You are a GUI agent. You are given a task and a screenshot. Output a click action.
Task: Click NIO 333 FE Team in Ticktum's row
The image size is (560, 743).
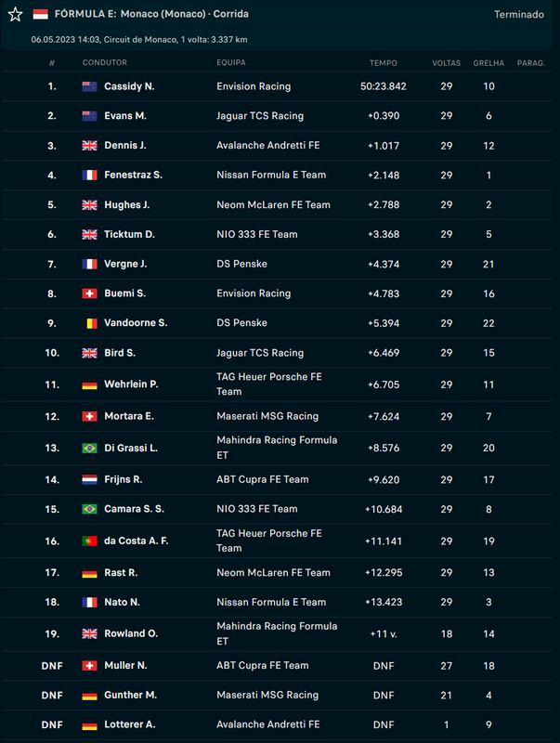coord(257,234)
